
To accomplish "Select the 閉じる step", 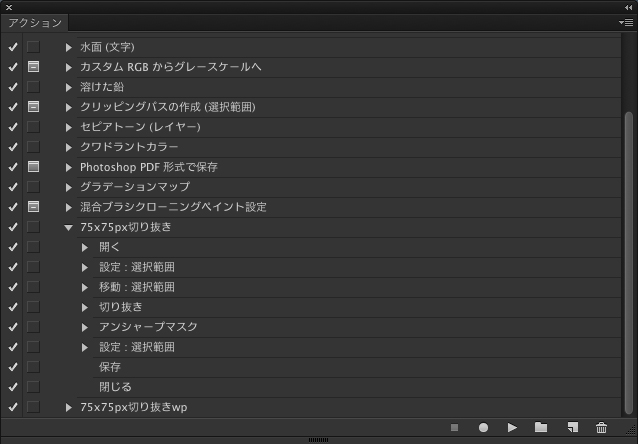I will 115,387.
